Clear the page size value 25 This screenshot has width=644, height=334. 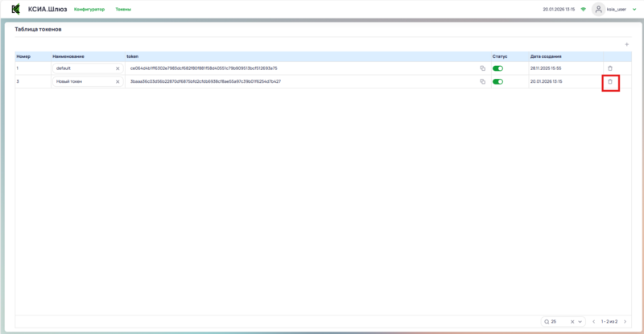(572, 321)
